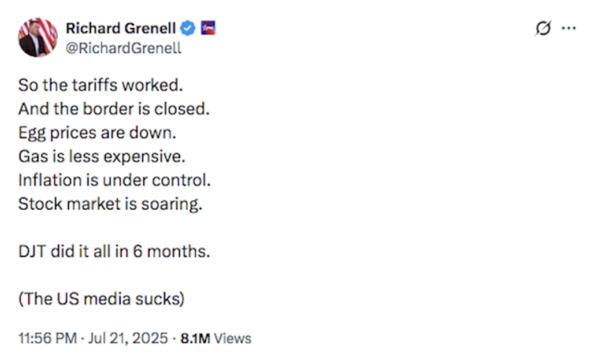Click "DJT did it all in 6 months."

pyautogui.click(x=114, y=251)
